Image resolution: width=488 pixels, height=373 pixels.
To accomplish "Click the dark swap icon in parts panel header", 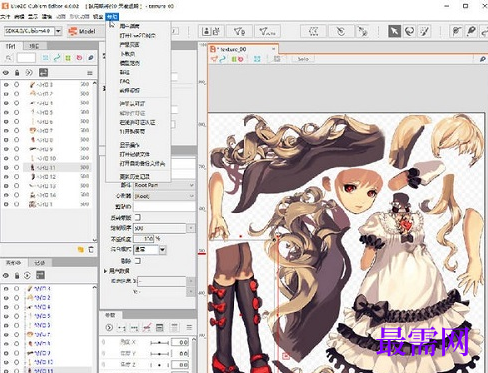I will point(43,72).
